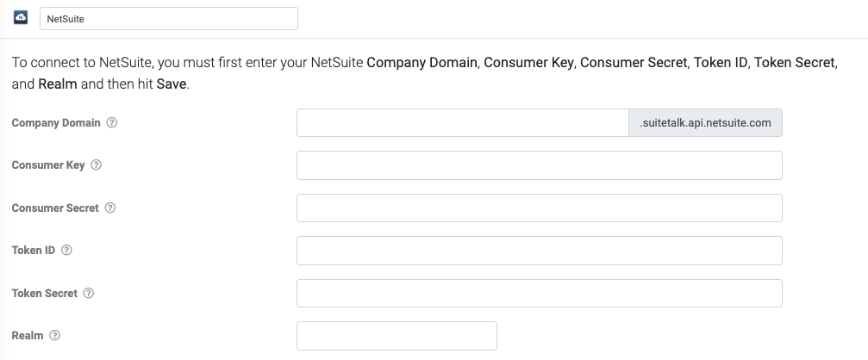Click inside the Token ID text box
Image resolution: width=868 pixels, height=360 pixels.
click(x=539, y=251)
